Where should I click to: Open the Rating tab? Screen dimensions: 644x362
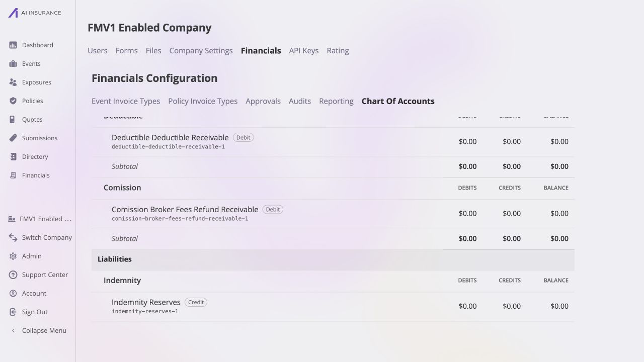pyautogui.click(x=338, y=51)
